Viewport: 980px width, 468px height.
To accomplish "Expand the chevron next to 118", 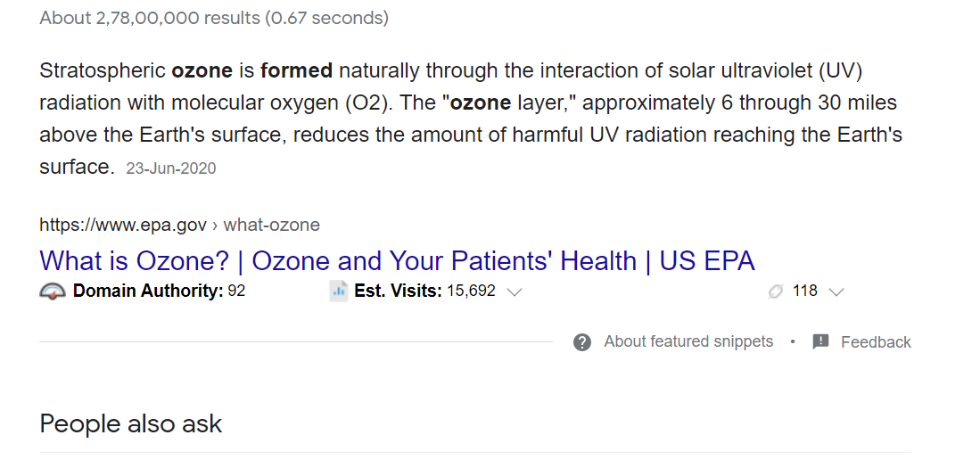I will click(836, 291).
